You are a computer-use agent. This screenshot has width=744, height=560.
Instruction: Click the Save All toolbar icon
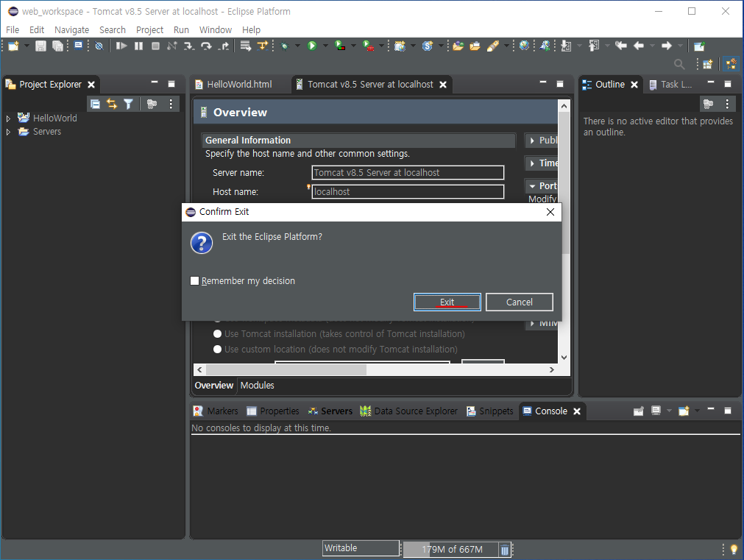pyautogui.click(x=57, y=46)
